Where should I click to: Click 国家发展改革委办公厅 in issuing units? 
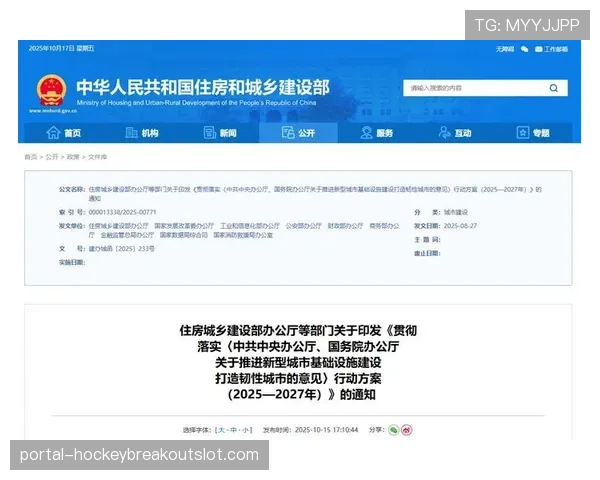[184, 226]
